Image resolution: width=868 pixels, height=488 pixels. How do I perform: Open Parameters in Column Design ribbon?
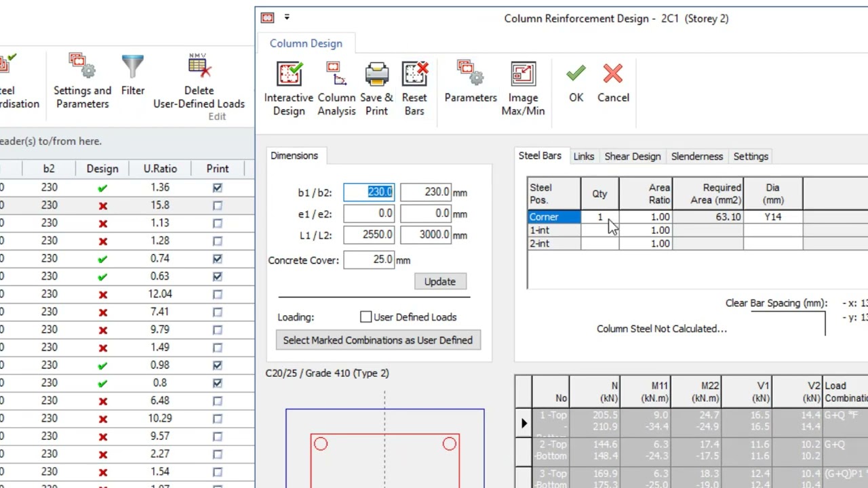[x=471, y=82]
